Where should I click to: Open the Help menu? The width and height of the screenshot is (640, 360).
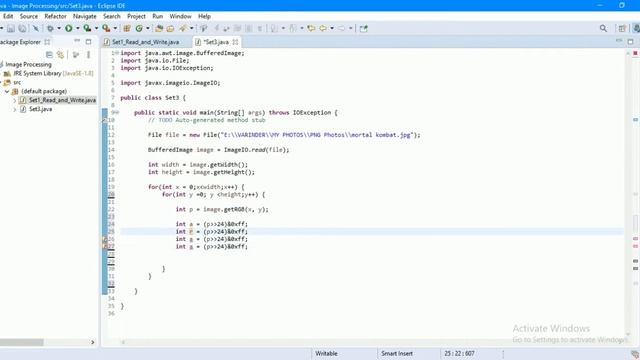pos(204,16)
